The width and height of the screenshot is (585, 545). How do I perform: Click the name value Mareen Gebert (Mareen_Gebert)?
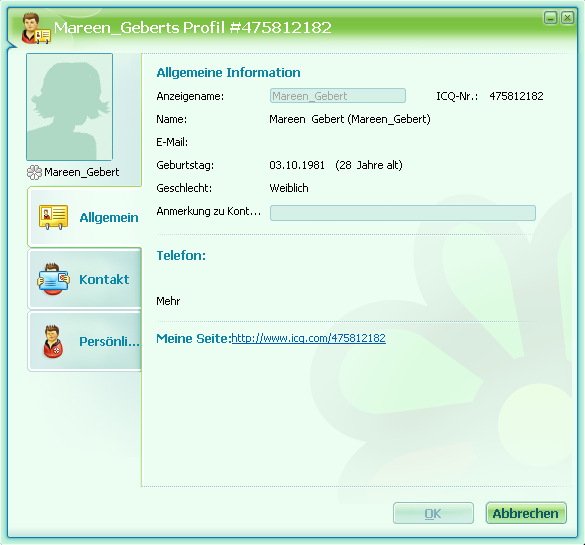coord(350,119)
